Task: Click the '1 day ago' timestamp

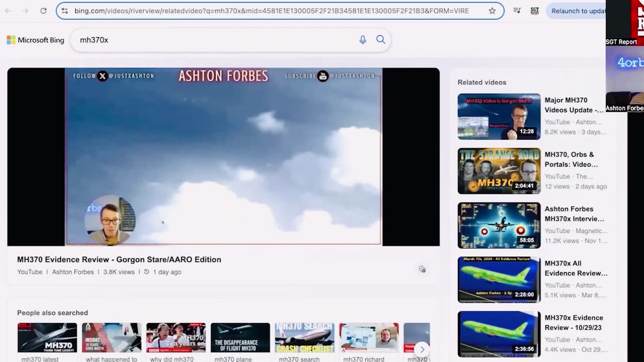Action: pyautogui.click(x=167, y=272)
